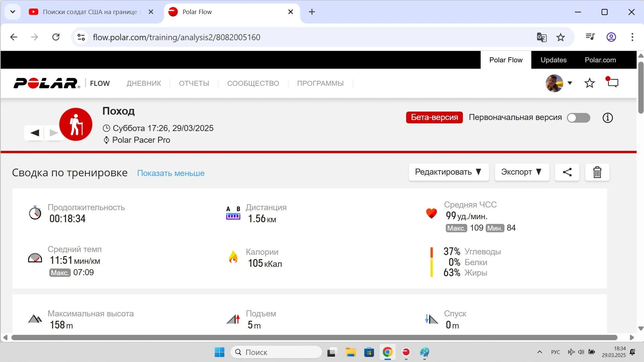Click Бета-версия red badge button

pos(434,118)
